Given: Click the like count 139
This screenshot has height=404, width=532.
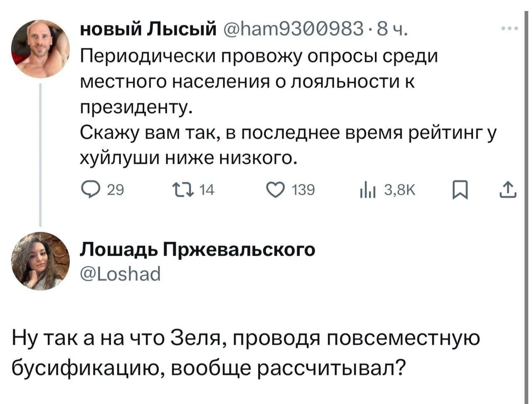Looking at the screenshot, I should (304, 191).
